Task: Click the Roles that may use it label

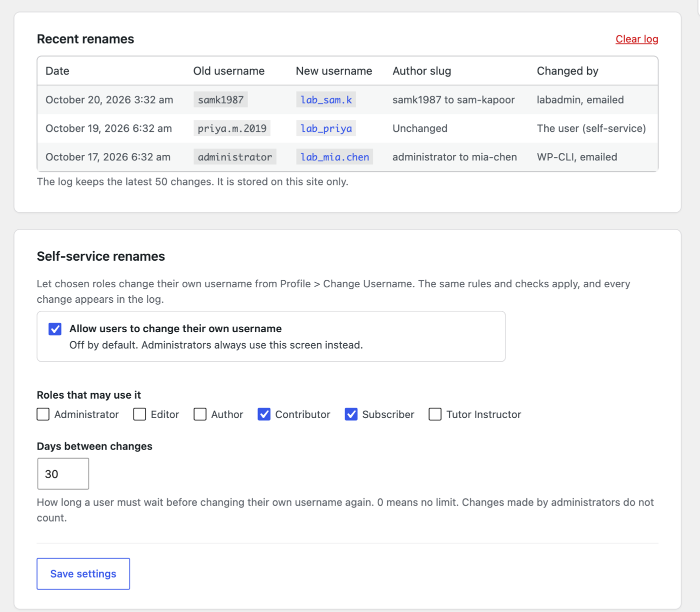Action: 89,395
